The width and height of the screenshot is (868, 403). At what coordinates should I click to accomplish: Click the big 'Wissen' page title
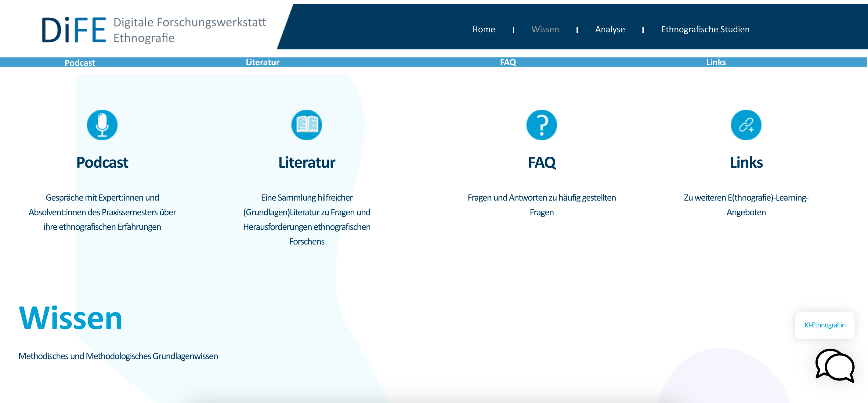click(71, 318)
